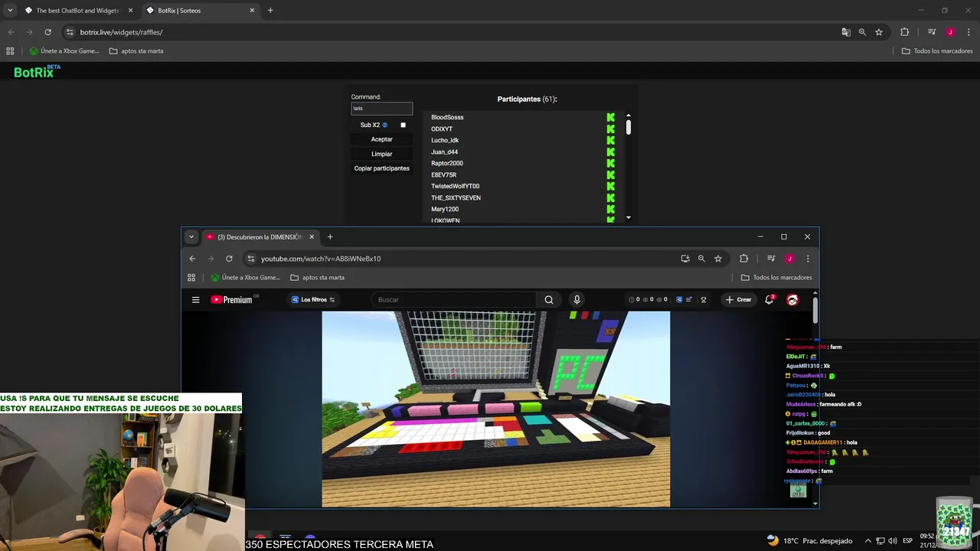
Task: Focus the Command input field
Action: coord(381,109)
